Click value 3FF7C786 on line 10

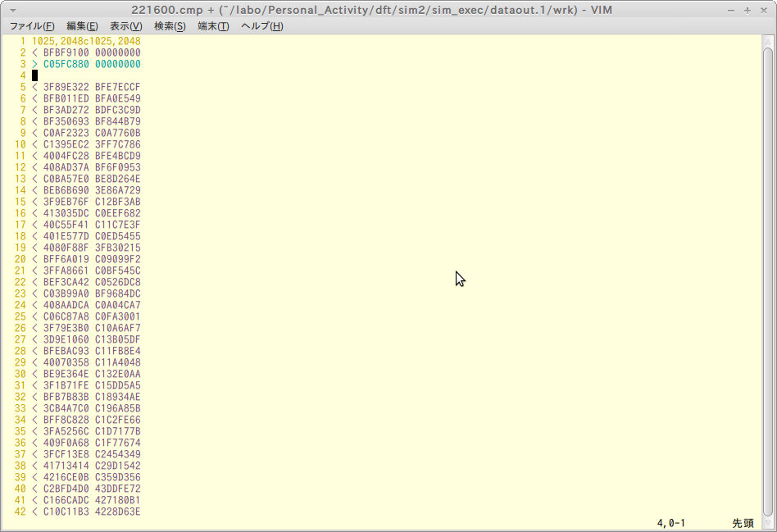(x=118, y=144)
